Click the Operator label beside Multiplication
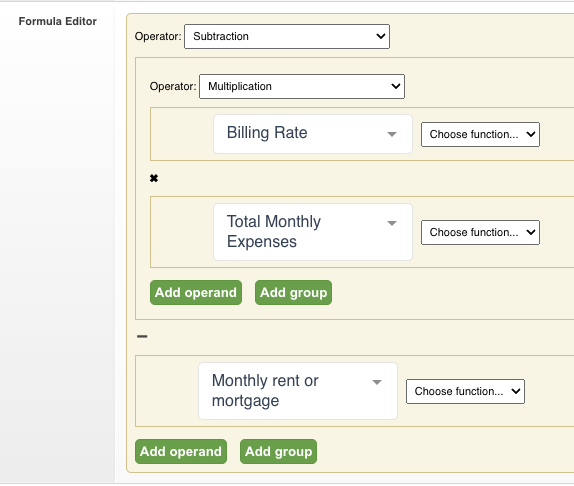The height and width of the screenshot is (486, 574). (x=173, y=86)
